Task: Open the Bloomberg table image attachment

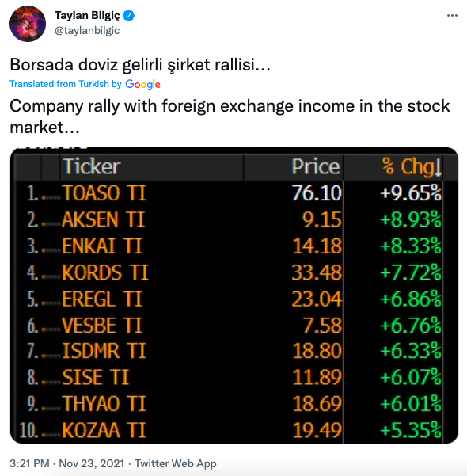Action: (234, 295)
